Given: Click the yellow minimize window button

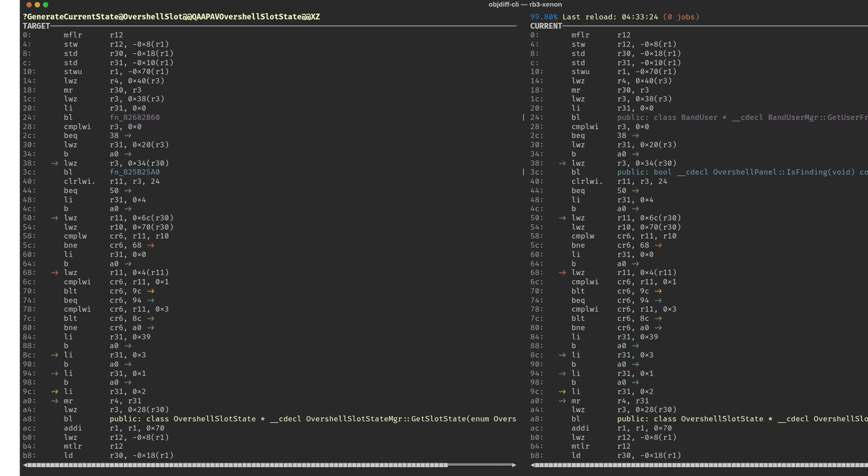Looking at the screenshot, I should click(x=37, y=4).
